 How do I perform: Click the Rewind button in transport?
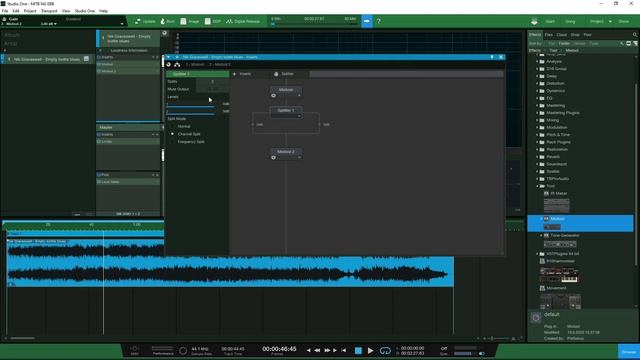tap(317, 350)
